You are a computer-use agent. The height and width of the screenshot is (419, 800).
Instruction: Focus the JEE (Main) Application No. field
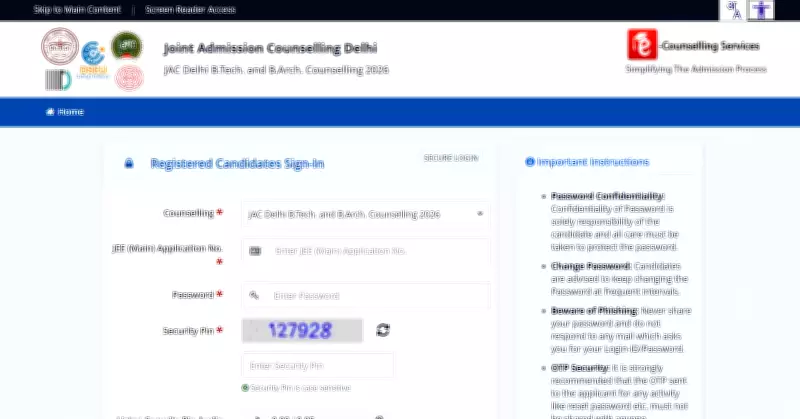pyautogui.click(x=366, y=251)
